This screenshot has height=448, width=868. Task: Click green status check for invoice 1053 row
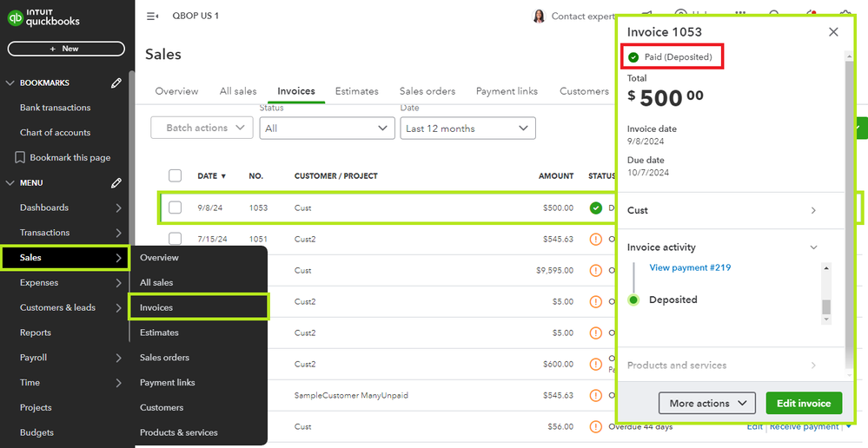(x=596, y=208)
